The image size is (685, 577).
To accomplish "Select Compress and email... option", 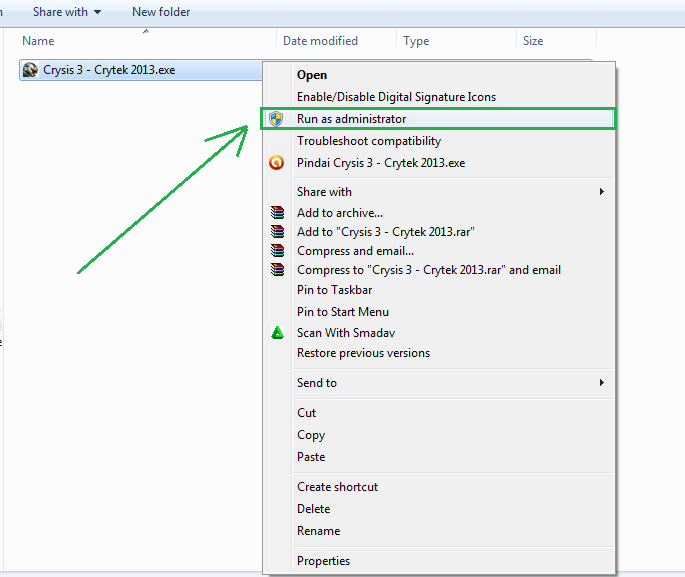I will click(439, 251).
